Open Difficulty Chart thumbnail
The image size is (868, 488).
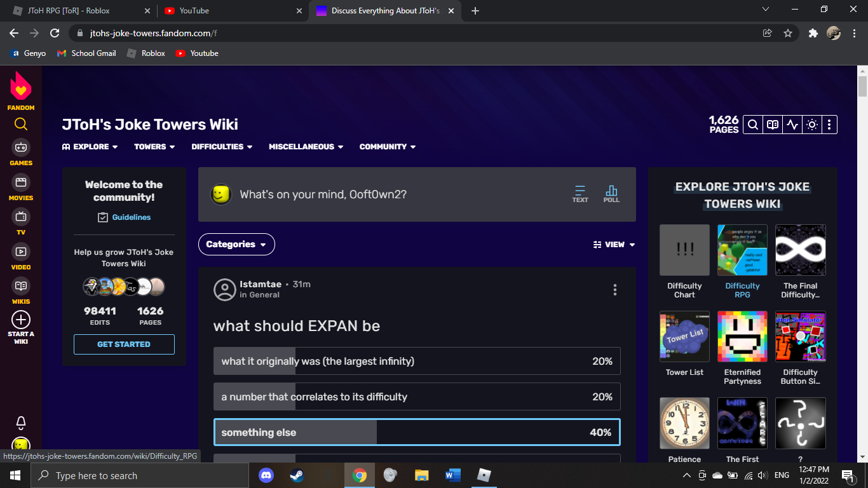[x=684, y=250]
